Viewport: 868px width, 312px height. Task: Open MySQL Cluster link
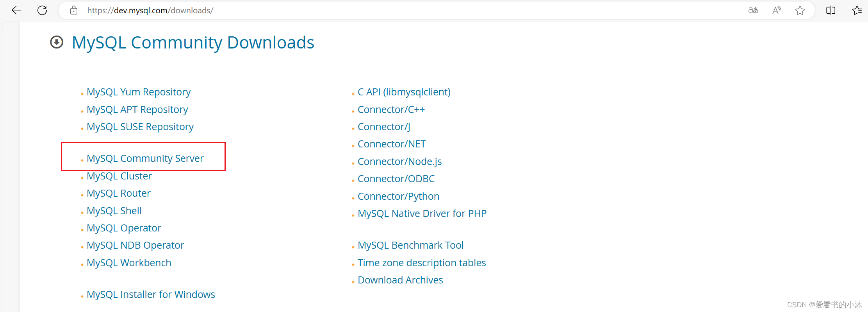(119, 176)
